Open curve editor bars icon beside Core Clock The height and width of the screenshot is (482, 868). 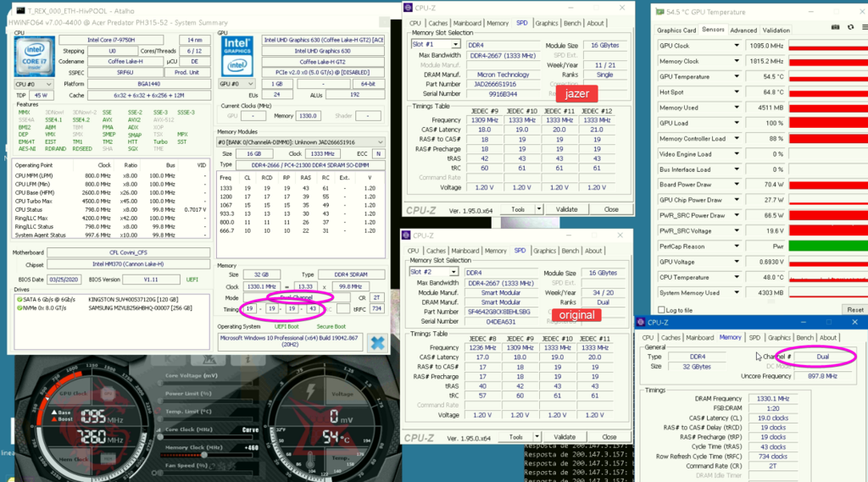(x=159, y=429)
